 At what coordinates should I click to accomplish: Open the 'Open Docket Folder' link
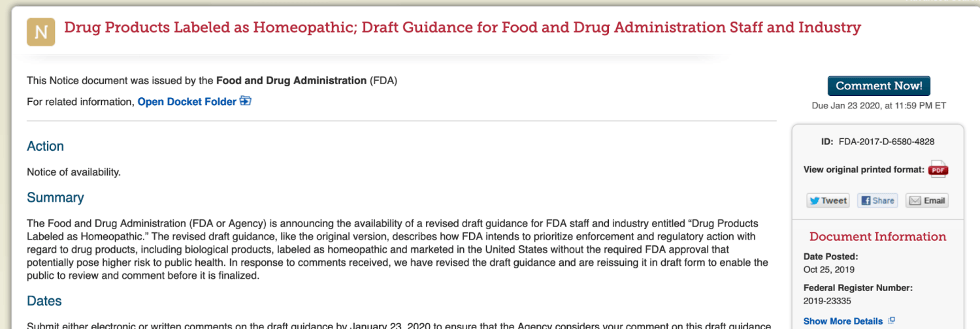coord(187,102)
